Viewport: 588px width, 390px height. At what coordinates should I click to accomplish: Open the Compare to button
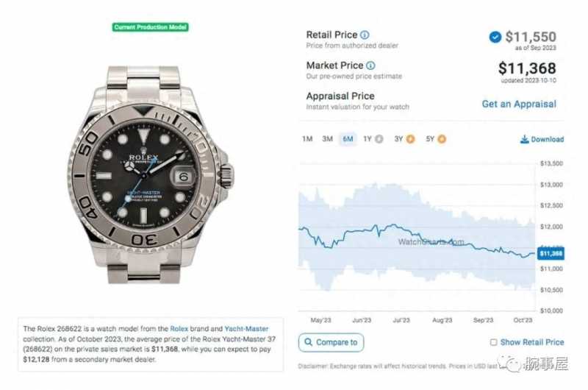331,342
